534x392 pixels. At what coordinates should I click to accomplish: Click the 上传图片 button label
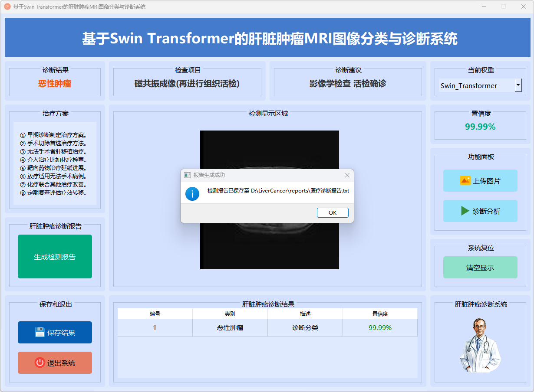pyautogui.click(x=487, y=181)
